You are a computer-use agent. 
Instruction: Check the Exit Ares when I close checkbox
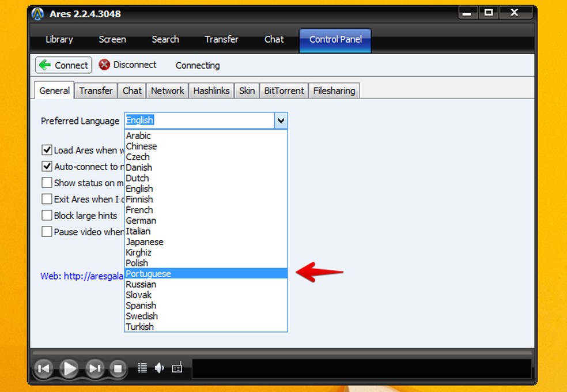coord(47,199)
